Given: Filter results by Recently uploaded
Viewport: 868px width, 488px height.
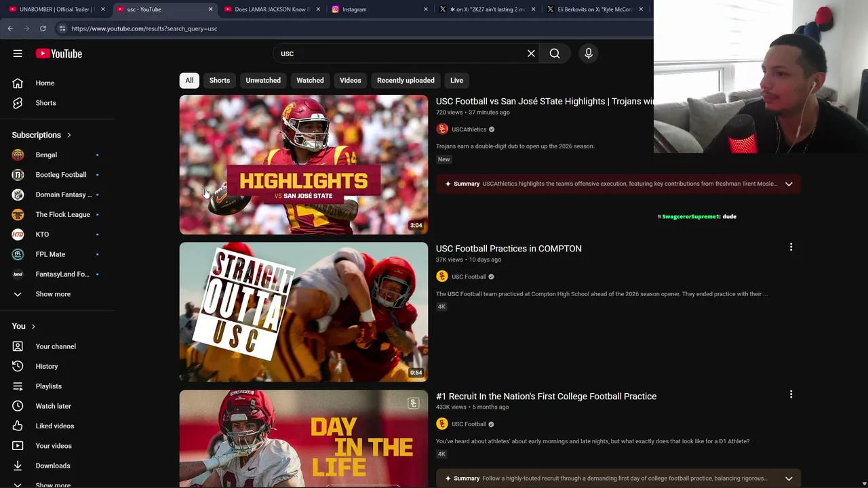Looking at the screenshot, I should pyautogui.click(x=406, y=81).
